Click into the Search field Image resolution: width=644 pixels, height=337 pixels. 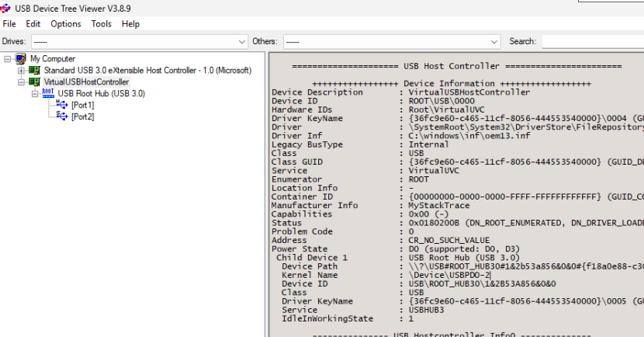pos(593,41)
